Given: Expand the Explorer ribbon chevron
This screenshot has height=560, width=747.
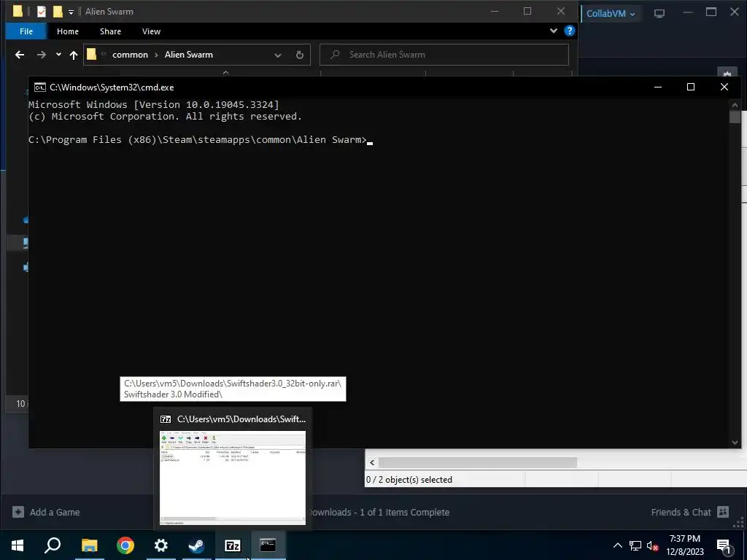Looking at the screenshot, I should tap(553, 31).
